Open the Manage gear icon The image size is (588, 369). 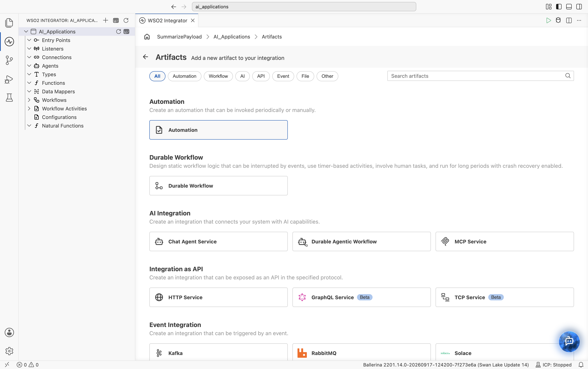pyautogui.click(x=9, y=351)
